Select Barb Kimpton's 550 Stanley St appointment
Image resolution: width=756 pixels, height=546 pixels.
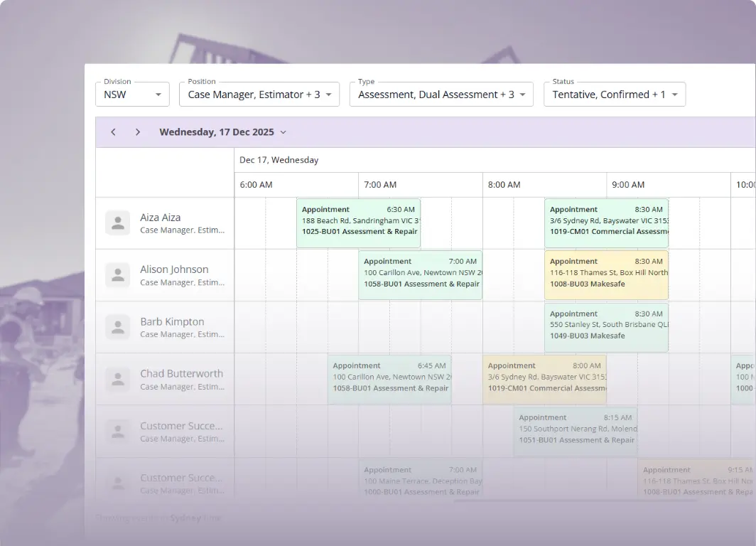point(606,326)
